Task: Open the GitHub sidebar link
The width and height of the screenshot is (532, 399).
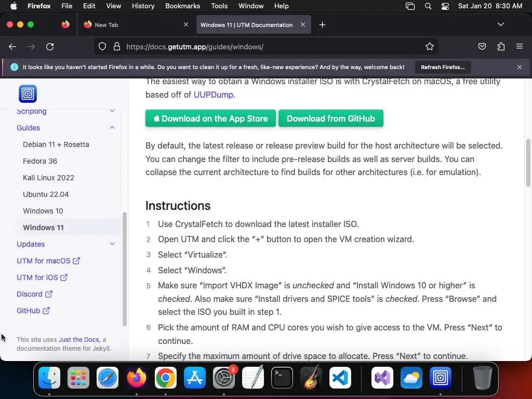Action: coord(33,311)
